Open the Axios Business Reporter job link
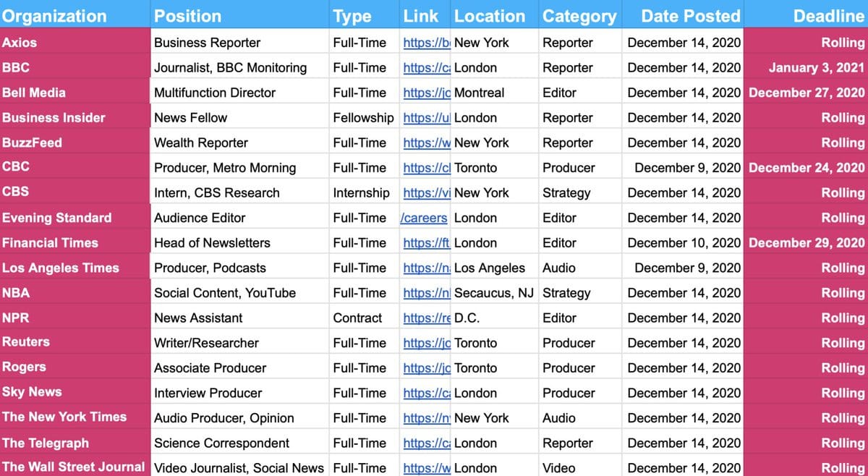Image resolution: width=868 pixels, height=476 pixels. coord(426,43)
